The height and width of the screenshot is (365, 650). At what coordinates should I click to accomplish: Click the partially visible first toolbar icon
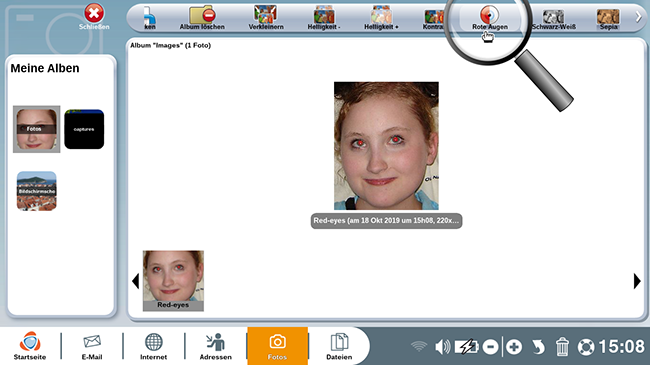click(x=149, y=18)
